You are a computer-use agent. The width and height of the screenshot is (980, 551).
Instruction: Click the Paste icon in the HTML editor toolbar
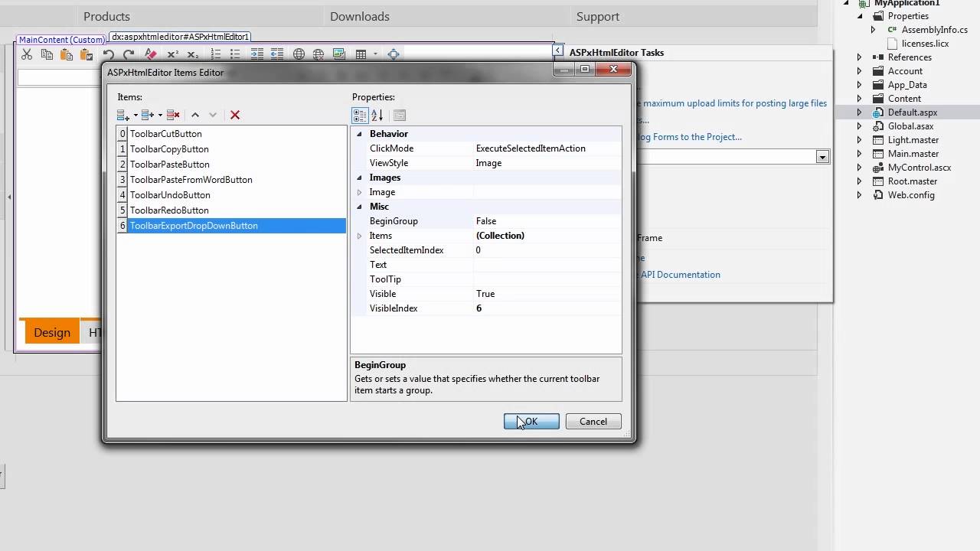click(67, 54)
